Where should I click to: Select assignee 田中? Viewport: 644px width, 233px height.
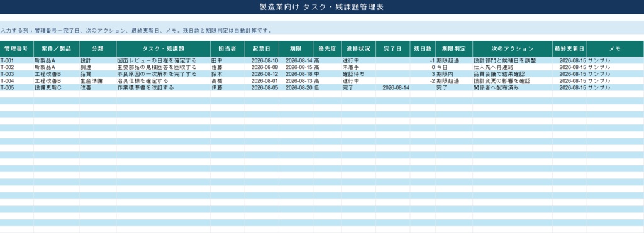tap(228, 60)
